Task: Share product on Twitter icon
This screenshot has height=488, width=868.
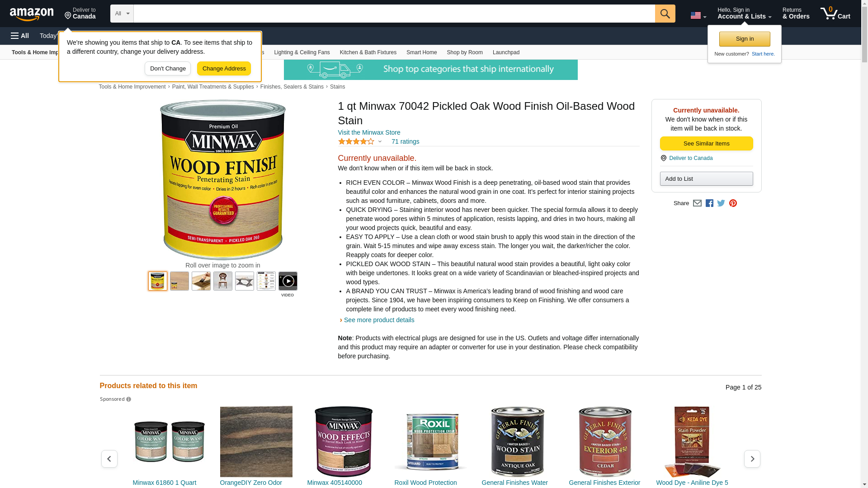Action: [721, 203]
